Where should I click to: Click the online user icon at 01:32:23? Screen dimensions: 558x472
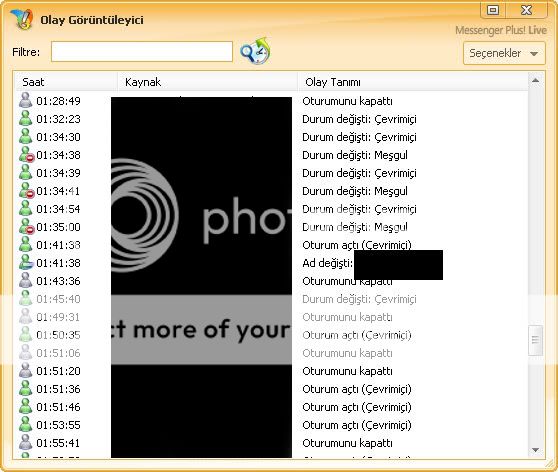(x=25, y=119)
